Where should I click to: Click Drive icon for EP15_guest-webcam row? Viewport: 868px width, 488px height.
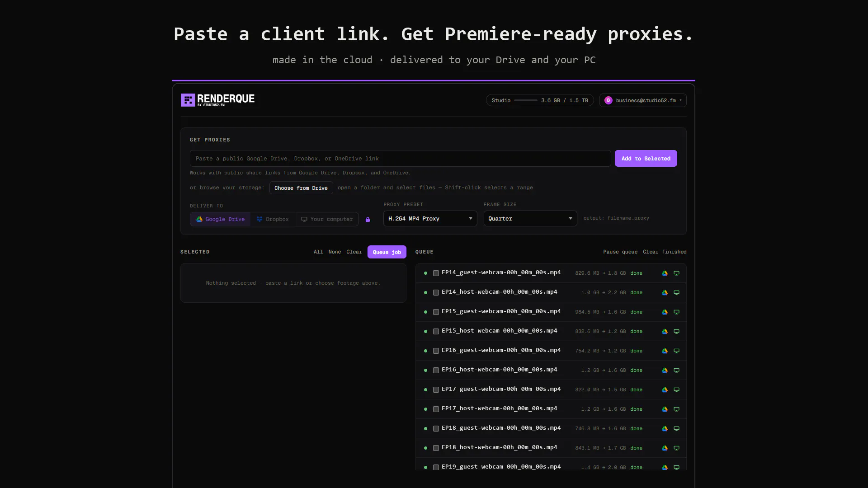pos(665,312)
